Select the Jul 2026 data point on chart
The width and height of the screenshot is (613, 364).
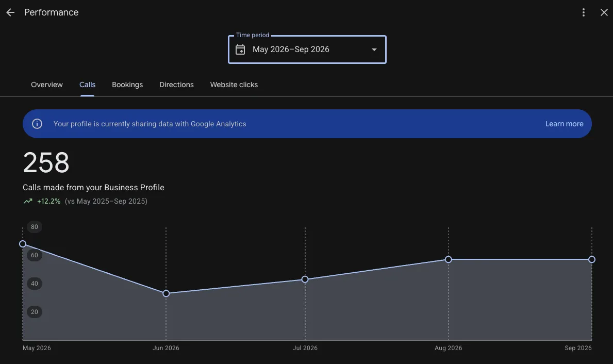(x=305, y=279)
